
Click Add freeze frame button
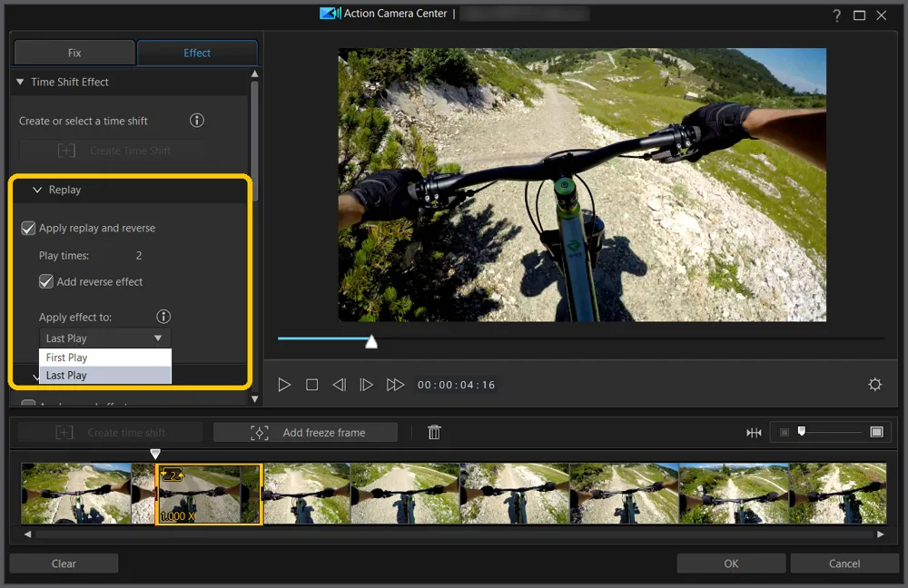[305, 432]
